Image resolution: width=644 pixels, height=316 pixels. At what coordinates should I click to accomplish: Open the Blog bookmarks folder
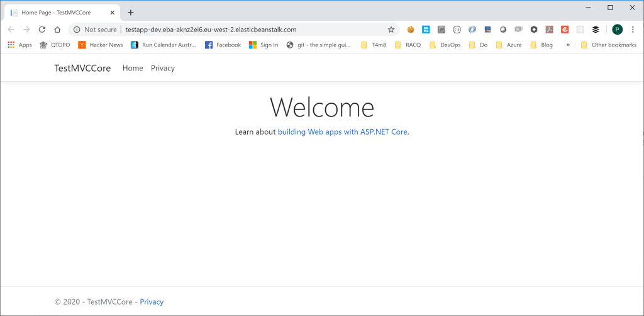[541, 45]
